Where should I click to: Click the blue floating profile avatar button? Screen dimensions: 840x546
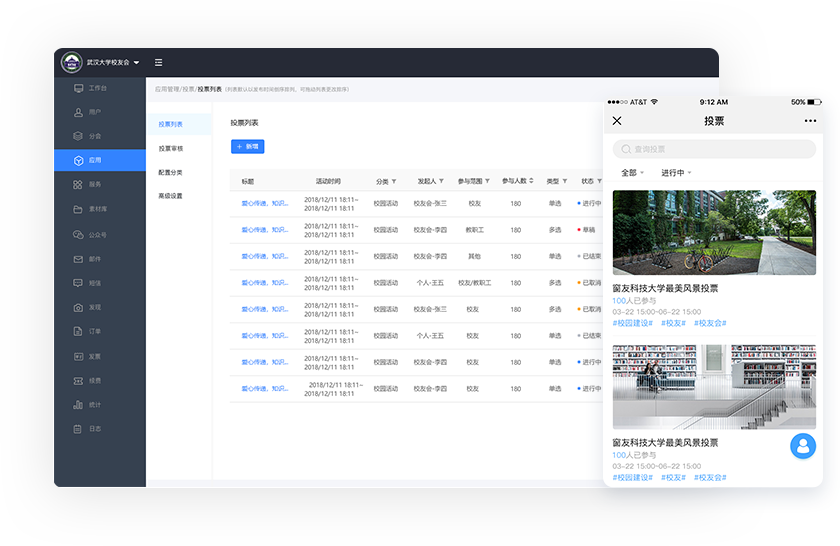click(802, 446)
